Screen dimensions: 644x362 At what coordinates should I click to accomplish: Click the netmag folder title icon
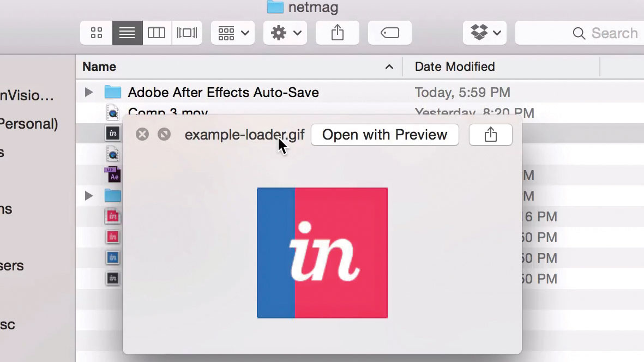(x=275, y=7)
